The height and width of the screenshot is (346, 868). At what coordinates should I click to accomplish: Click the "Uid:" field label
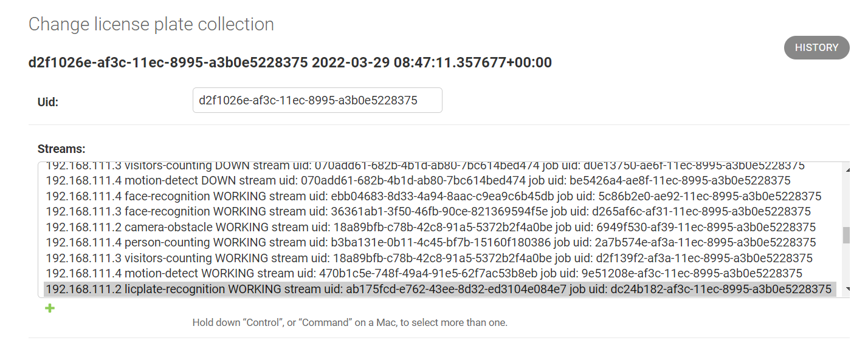48,102
